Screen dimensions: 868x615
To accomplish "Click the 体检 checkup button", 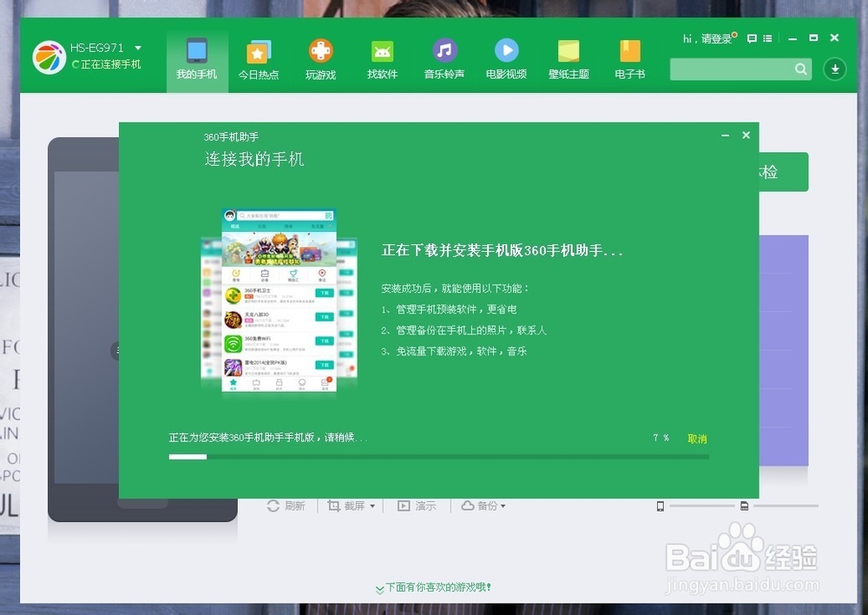I will coord(783,172).
